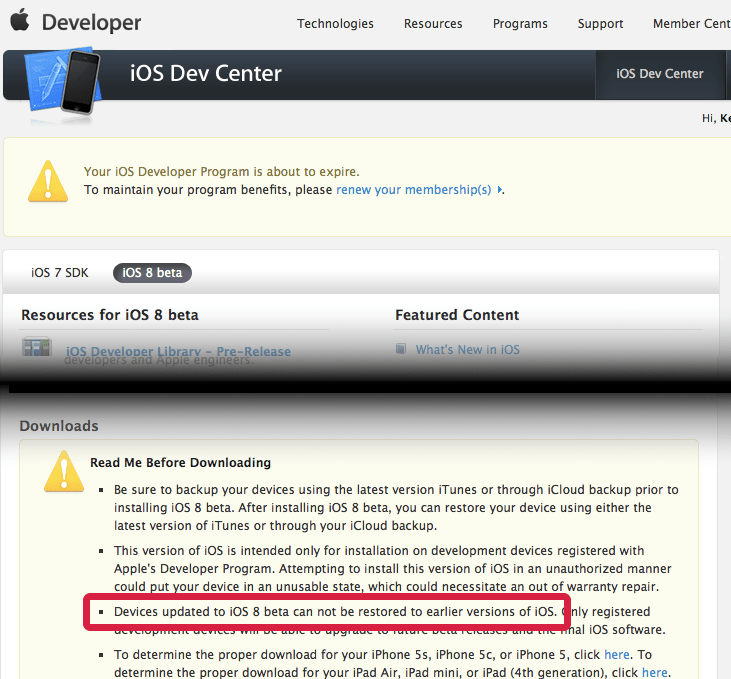Viewport: 731px width, 679px height.
Task: Click 'This version of iOS is intended' bullet text
Action: [393, 568]
